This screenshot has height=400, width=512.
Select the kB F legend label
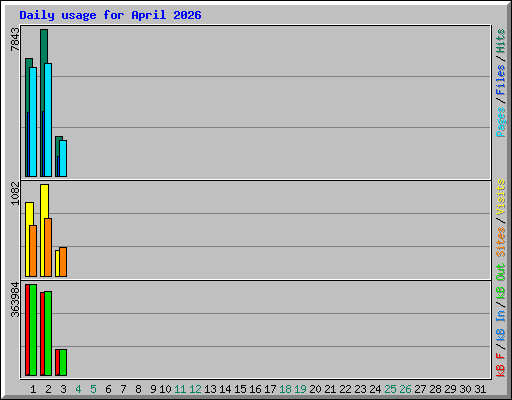point(500,365)
